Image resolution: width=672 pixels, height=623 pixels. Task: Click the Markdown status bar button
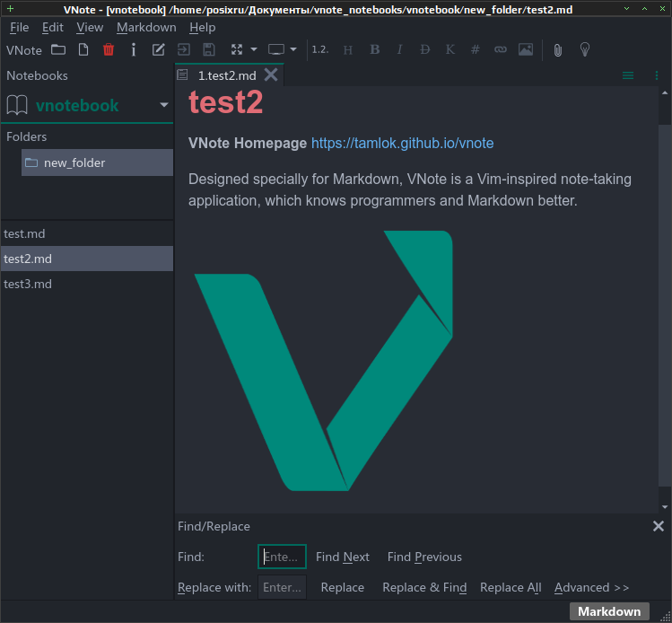(x=609, y=611)
